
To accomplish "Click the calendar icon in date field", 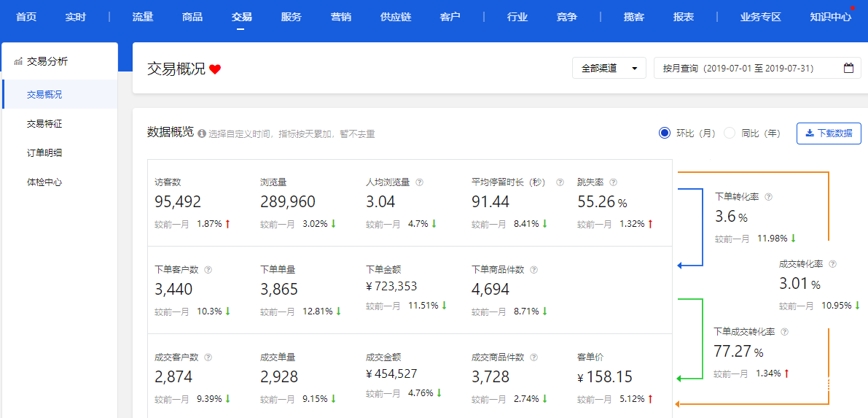I will tap(848, 68).
